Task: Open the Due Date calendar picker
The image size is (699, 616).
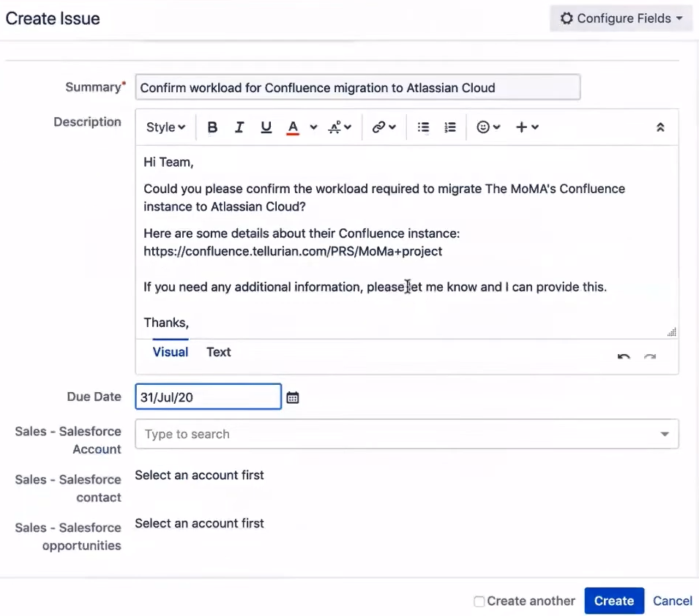Action: point(293,397)
